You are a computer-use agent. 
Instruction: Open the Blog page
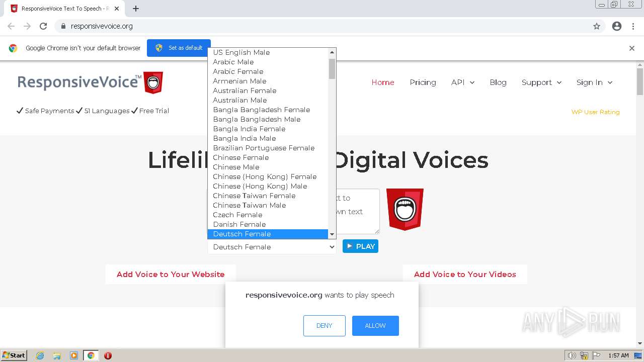click(498, 82)
